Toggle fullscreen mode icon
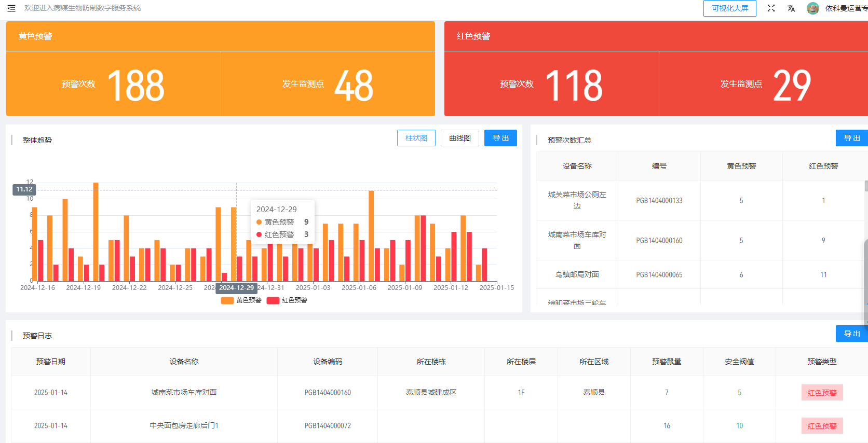 pos(771,8)
